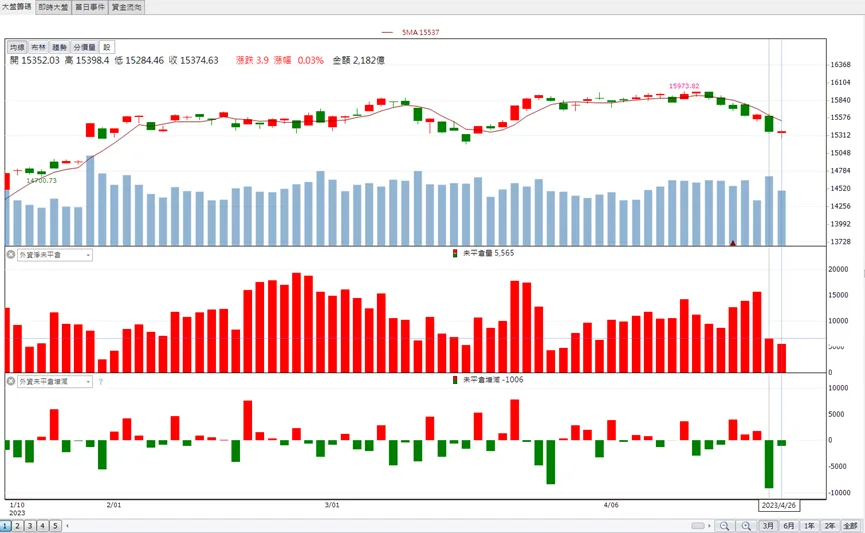Click the horizontal scroll slider near zoom buttons
Viewport: 865px width, 533px height.
coord(698,526)
